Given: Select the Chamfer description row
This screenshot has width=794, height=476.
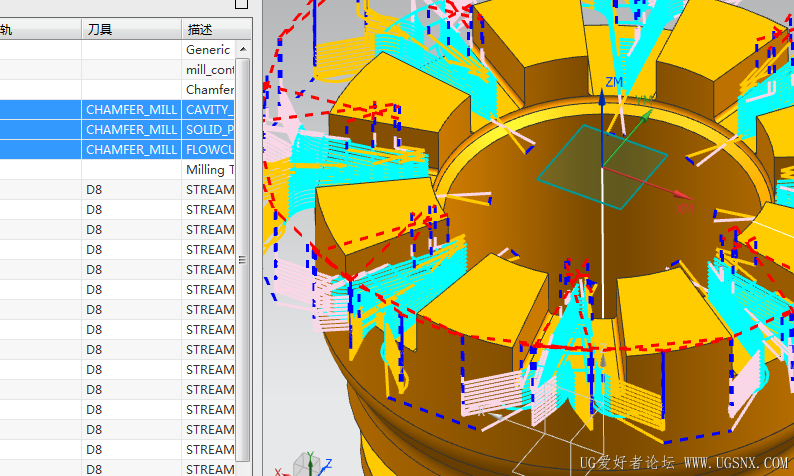Looking at the screenshot, I should click(x=208, y=90).
